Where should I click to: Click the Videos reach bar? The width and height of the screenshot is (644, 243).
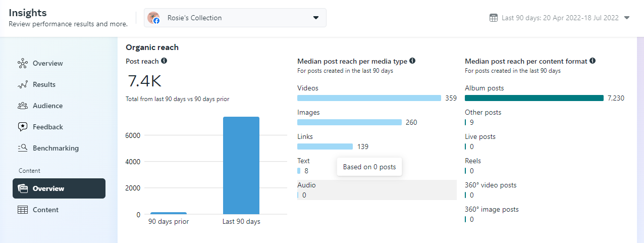pyautogui.click(x=369, y=98)
